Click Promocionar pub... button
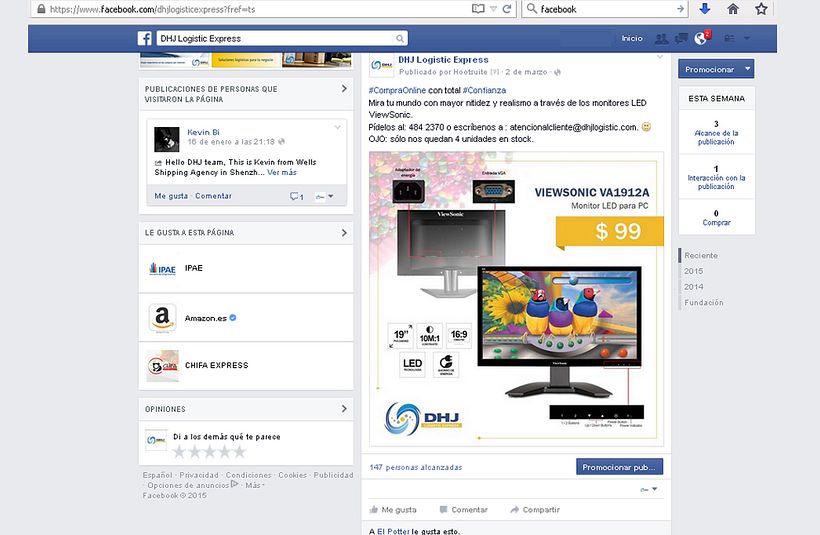 point(619,467)
